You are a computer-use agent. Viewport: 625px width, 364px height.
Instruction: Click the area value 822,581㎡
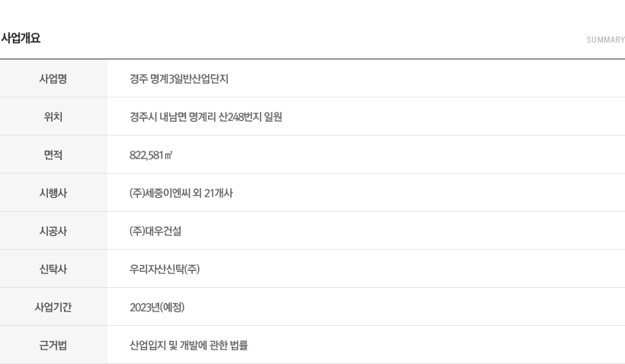151,155
